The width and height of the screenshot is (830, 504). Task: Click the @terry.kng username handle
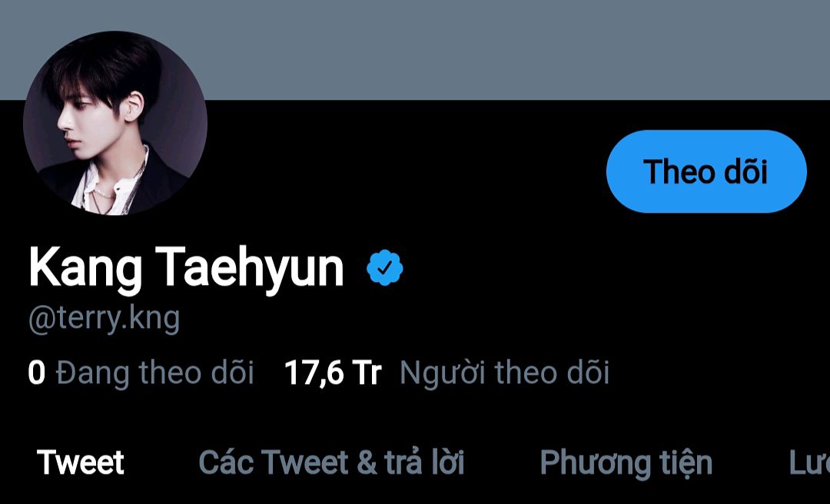point(105,320)
